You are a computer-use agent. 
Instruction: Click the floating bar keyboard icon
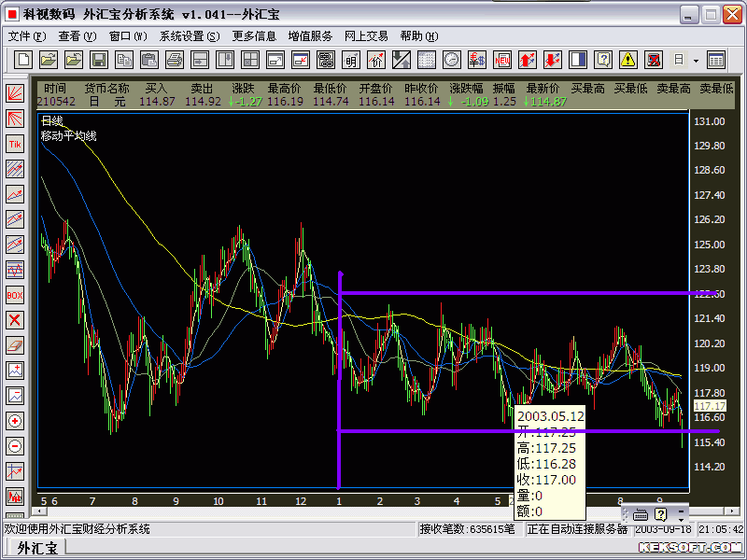tap(641, 515)
